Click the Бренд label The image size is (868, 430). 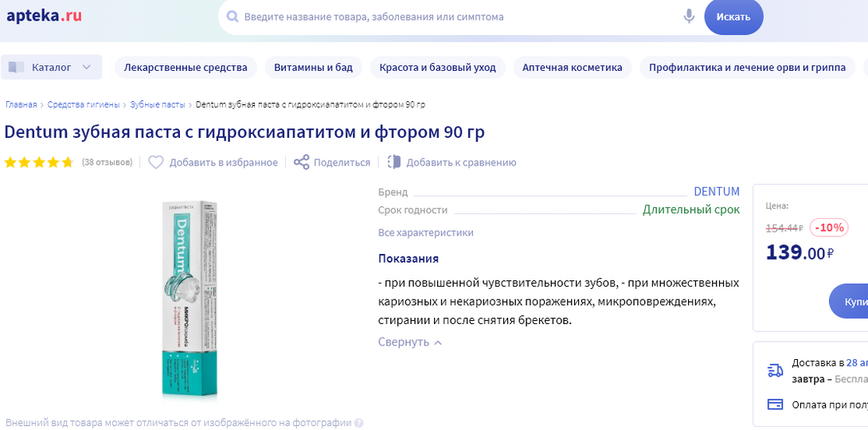coord(393,192)
